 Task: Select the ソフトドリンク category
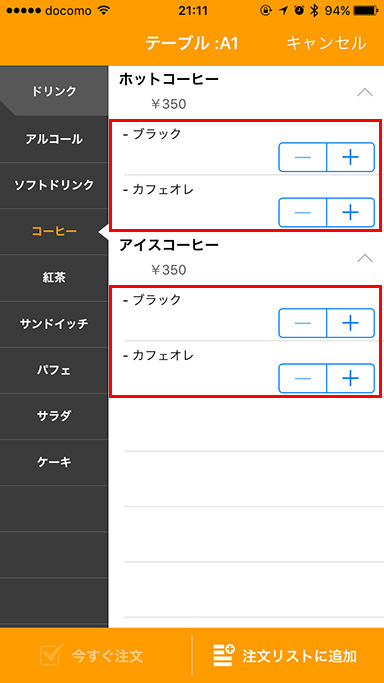coord(54,185)
